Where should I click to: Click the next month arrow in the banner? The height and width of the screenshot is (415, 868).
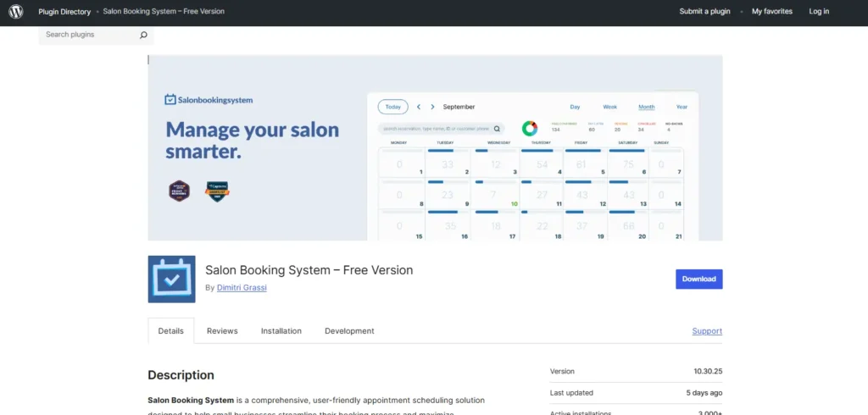click(x=433, y=107)
